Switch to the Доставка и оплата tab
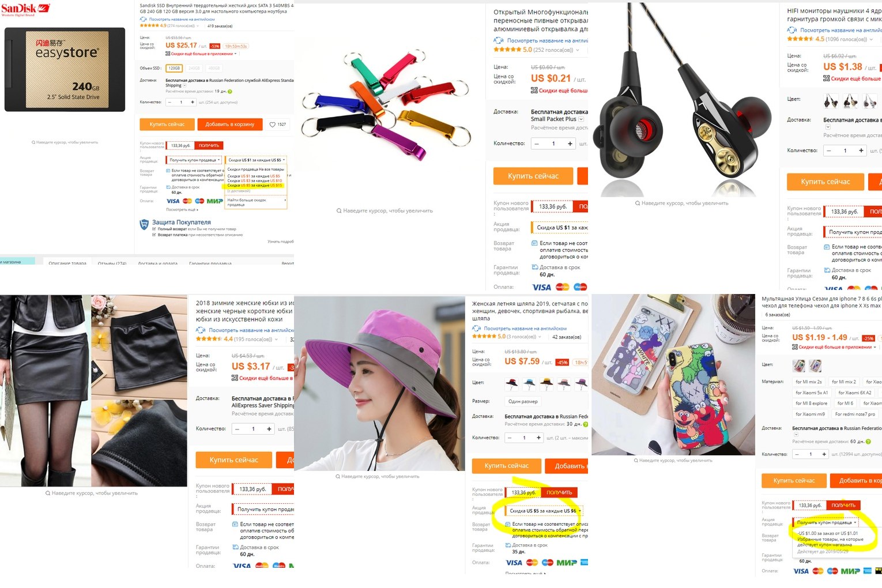This screenshot has height=588, width=882. pyautogui.click(x=157, y=263)
